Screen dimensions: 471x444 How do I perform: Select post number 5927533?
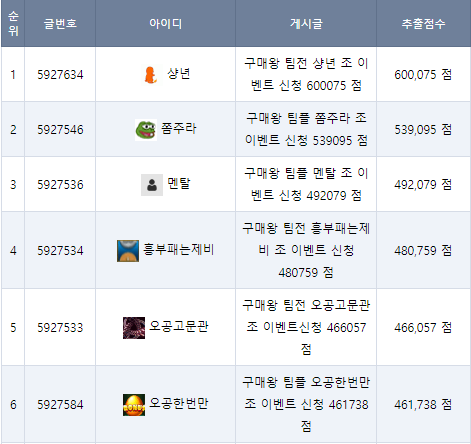pos(60,328)
